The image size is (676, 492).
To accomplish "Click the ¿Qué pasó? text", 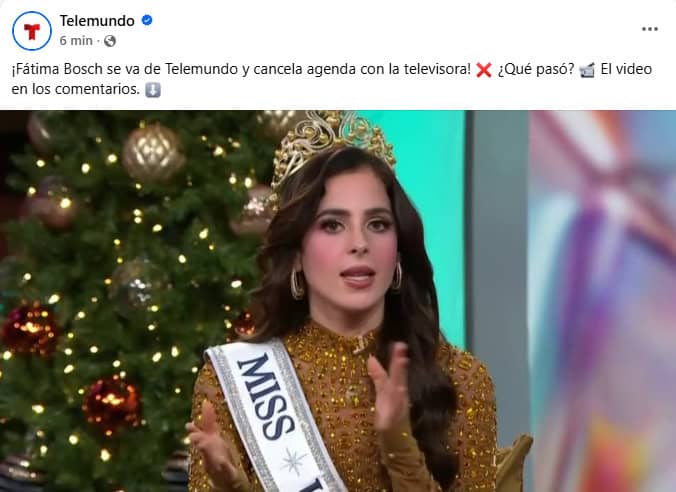I will (x=536, y=69).
